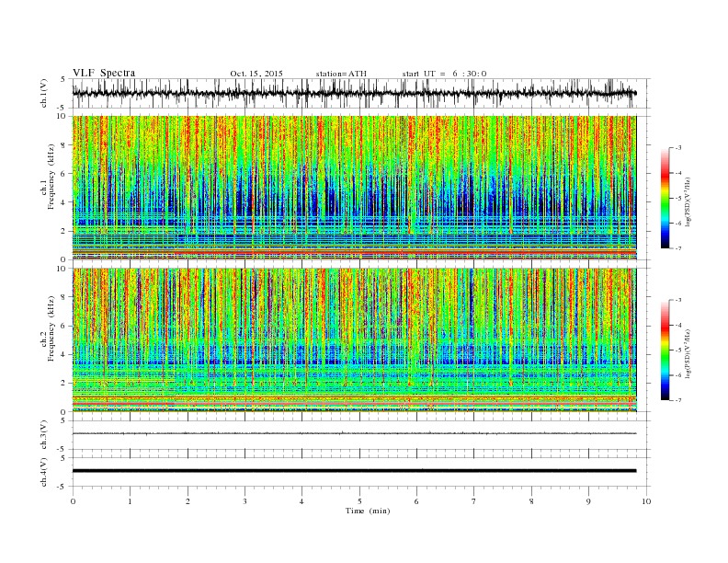Click the ch.2 spectrogram panel
The image size is (728, 563).
point(354,340)
